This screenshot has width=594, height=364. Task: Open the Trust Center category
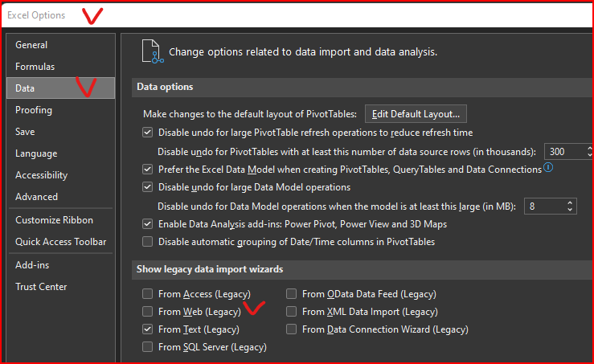[x=60, y=286]
